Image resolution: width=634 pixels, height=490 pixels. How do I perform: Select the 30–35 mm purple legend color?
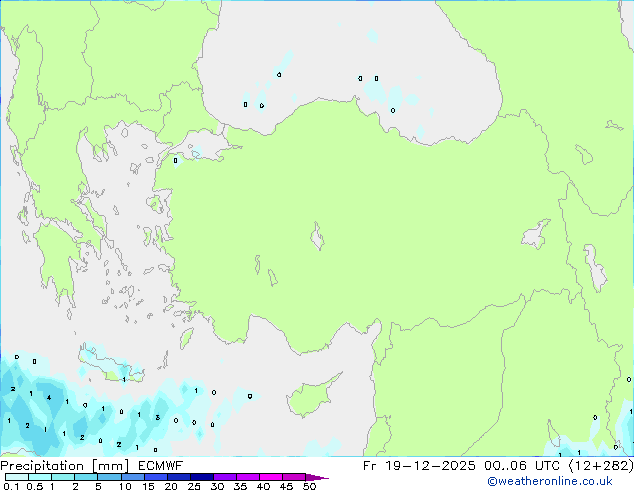[x=225, y=477]
